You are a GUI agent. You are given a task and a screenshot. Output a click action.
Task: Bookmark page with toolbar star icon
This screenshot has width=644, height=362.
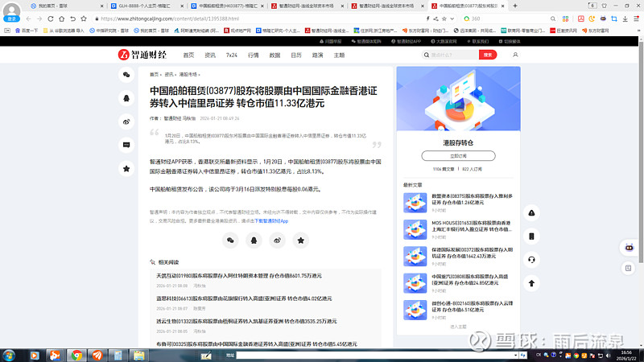point(84,19)
